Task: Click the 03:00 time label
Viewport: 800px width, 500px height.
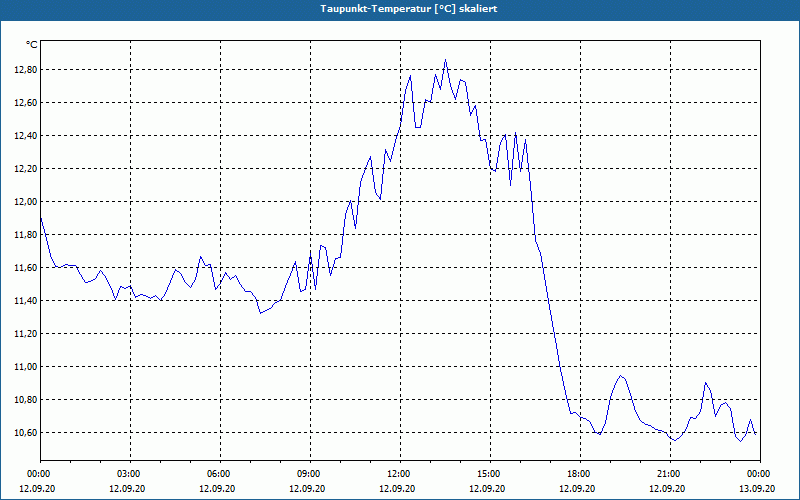Action: pyautogui.click(x=131, y=474)
